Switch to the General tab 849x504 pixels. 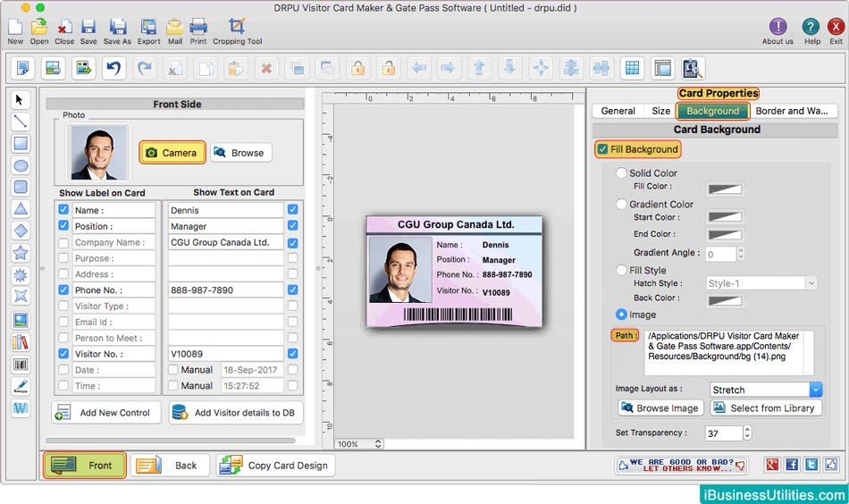618,111
